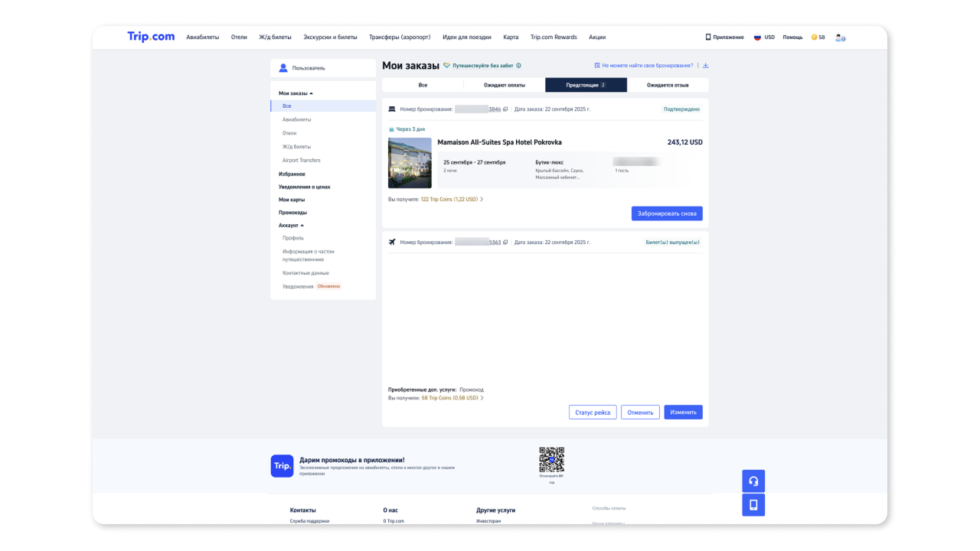Select Ж/д билеты in sidebar orders

[x=296, y=146]
